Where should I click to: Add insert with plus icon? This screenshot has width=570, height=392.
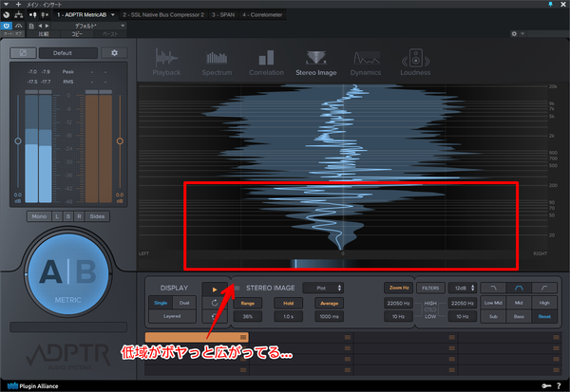click(19, 5)
